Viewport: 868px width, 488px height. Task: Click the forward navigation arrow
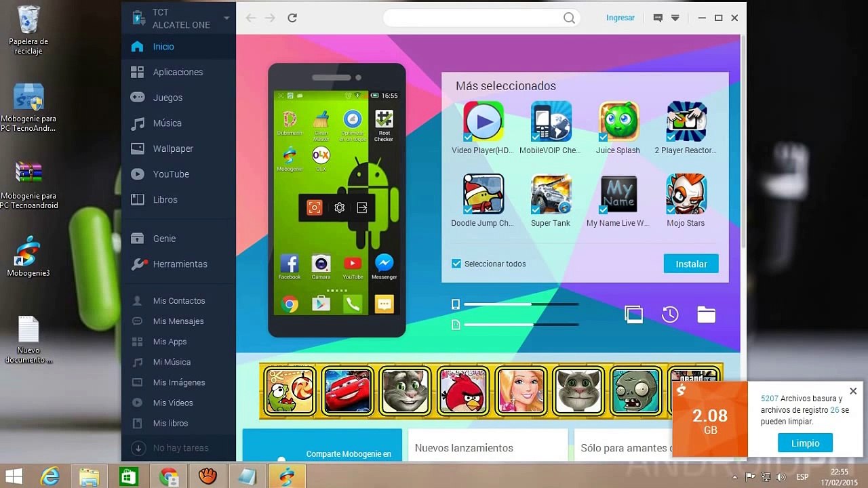pyautogui.click(x=270, y=18)
